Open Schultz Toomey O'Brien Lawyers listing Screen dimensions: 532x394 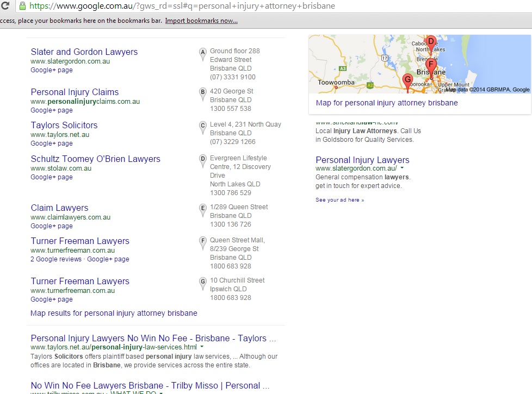tap(95, 159)
